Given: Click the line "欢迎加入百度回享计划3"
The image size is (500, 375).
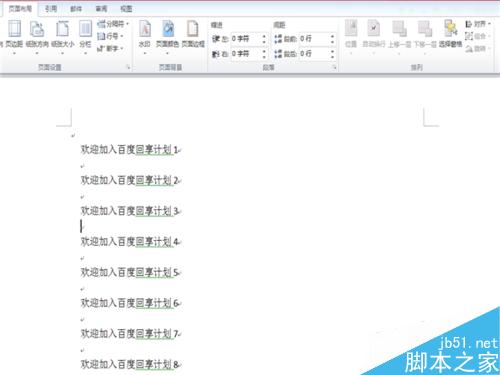Looking at the screenshot, I should pyautogui.click(x=129, y=211).
